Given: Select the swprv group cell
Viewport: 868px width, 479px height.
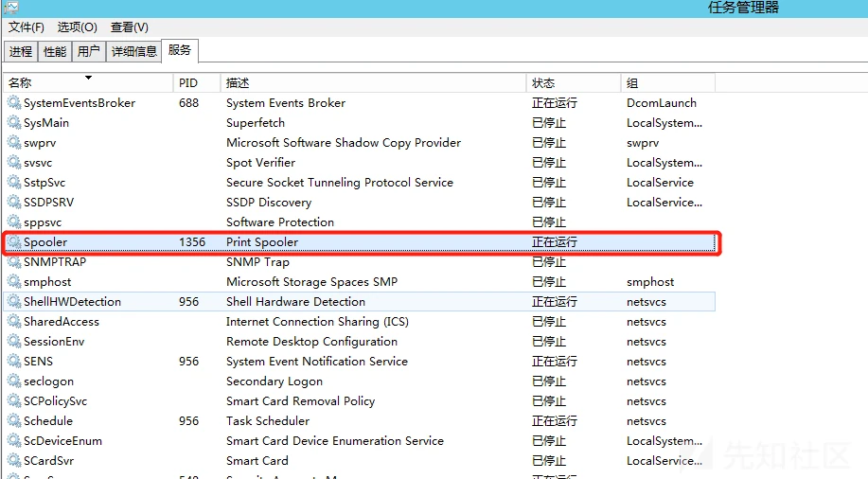Looking at the screenshot, I should click(x=643, y=143).
